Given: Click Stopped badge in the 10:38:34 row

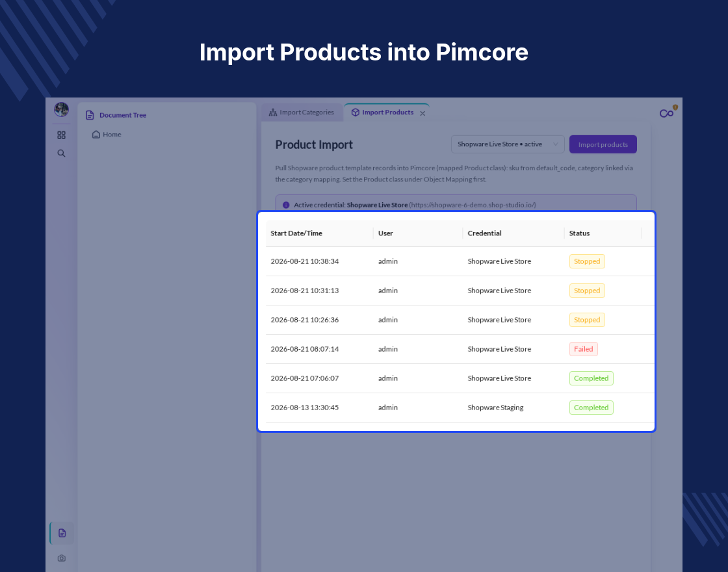Looking at the screenshot, I should coord(587,261).
